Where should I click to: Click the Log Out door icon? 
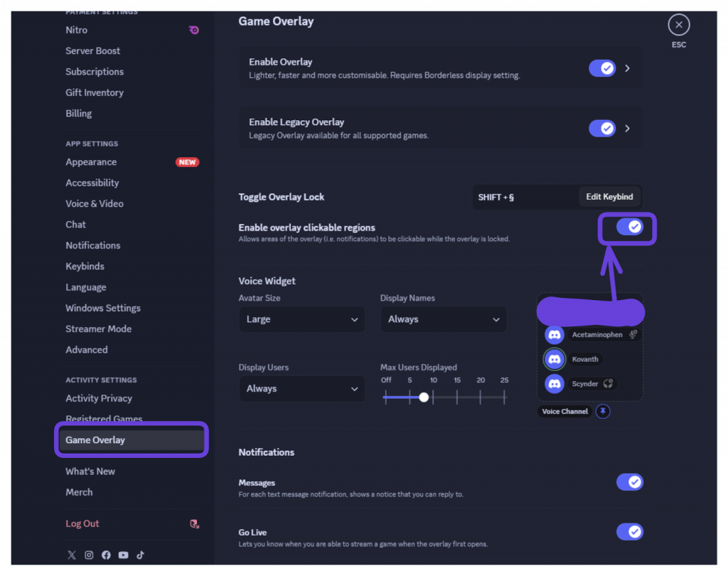click(x=194, y=524)
